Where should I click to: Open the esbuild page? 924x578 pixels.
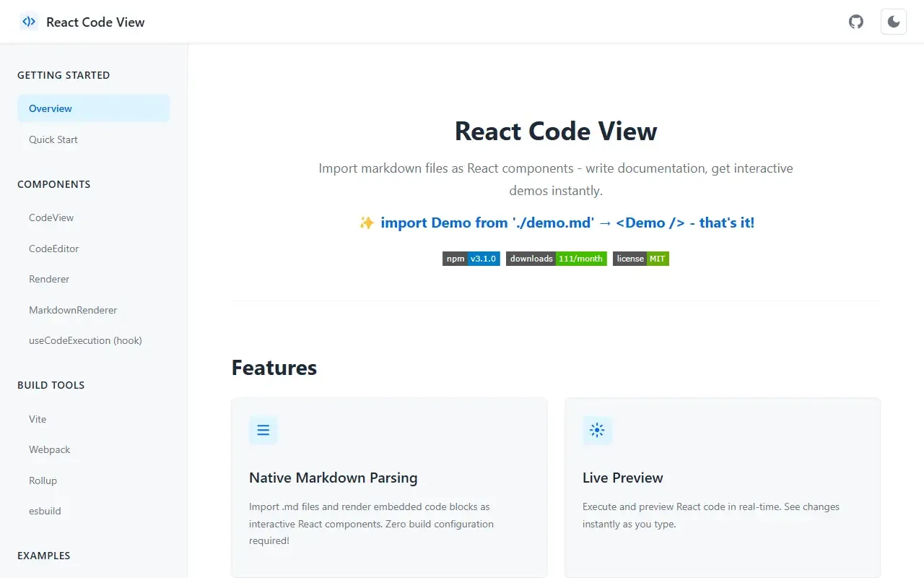click(94, 511)
